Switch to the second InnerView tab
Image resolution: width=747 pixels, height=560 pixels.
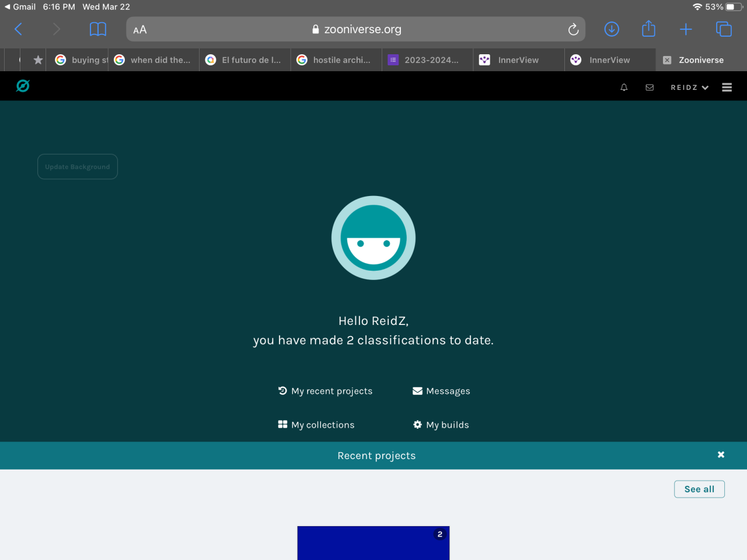pos(610,60)
